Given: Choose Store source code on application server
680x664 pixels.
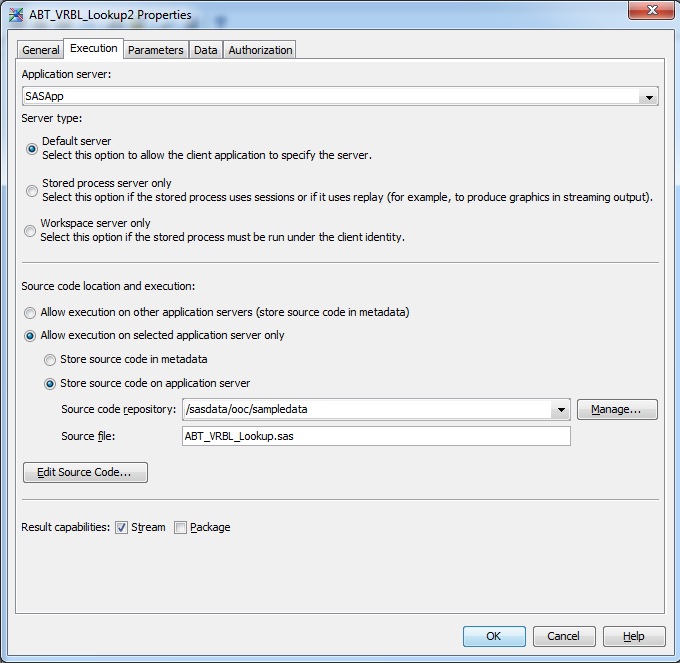Looking at the screenshot, I should pos(50,384).
